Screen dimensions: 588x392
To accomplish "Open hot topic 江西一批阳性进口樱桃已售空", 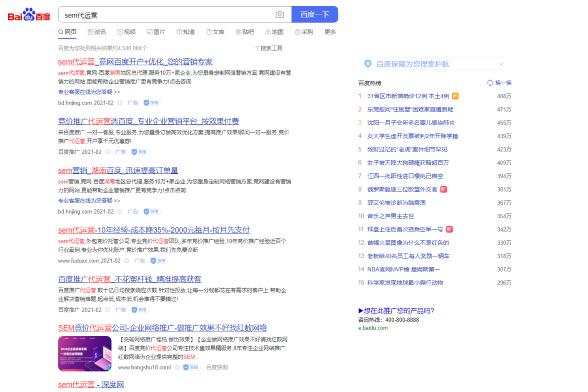I will 405,176.
